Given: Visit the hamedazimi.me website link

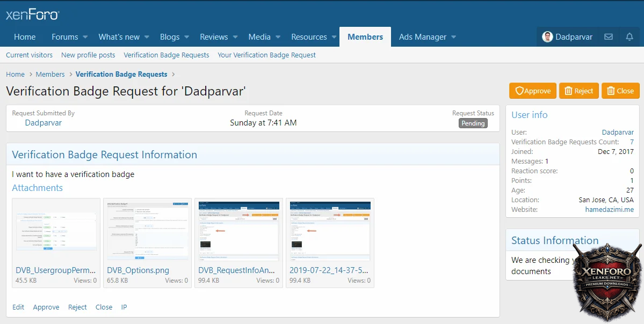Looking at the screenshot, I should coord(609,209).
